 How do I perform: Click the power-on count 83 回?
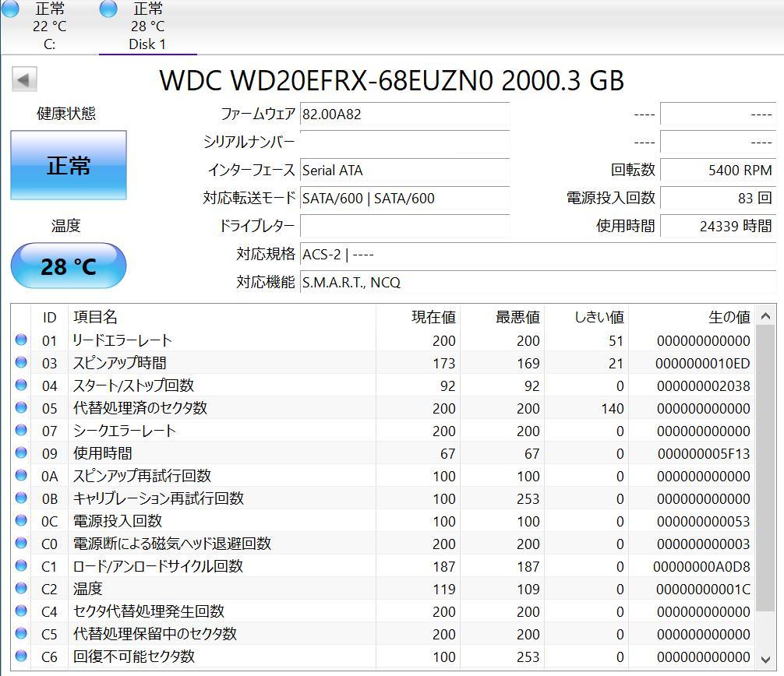coord(718,199)
